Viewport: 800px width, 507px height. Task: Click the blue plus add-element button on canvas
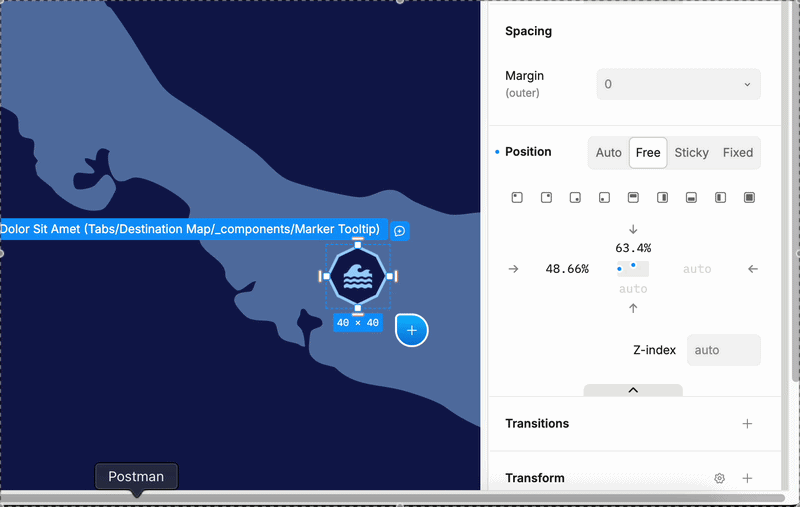click(412, 331)
